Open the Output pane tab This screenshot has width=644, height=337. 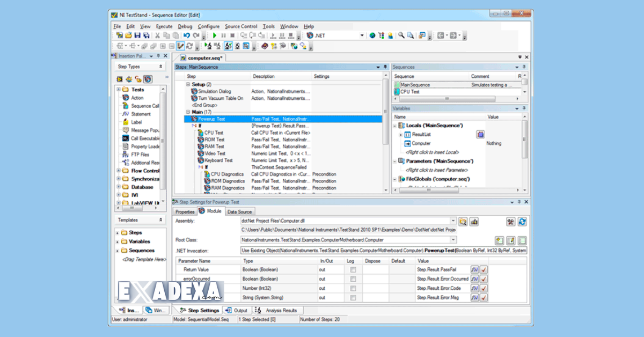click(237, 310)
